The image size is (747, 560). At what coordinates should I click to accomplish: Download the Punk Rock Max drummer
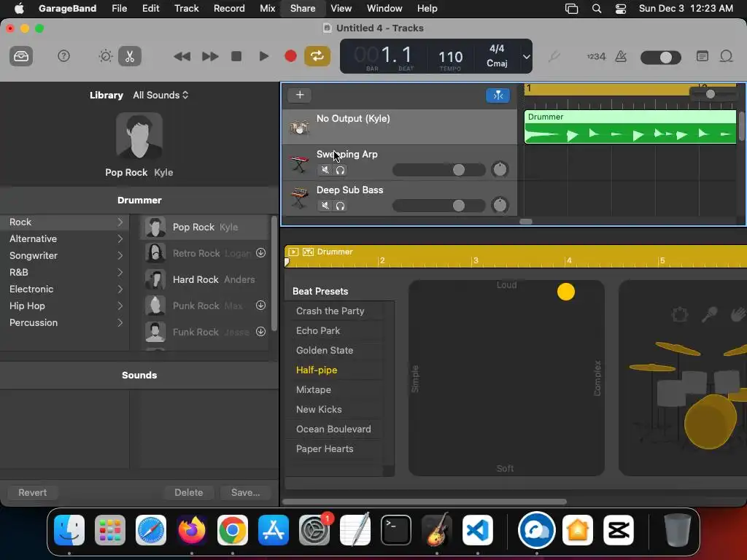click(x=260, y=306)
